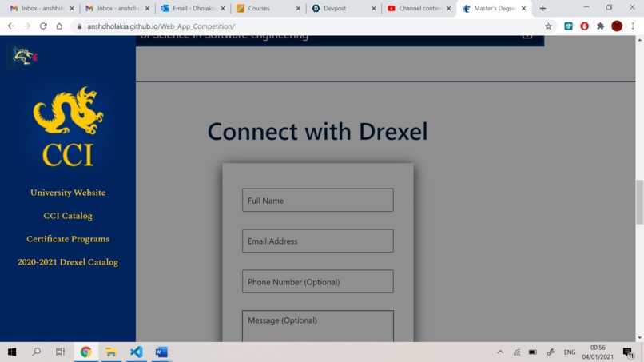Click the page vertical scrollbar thumb

point(639,201)
